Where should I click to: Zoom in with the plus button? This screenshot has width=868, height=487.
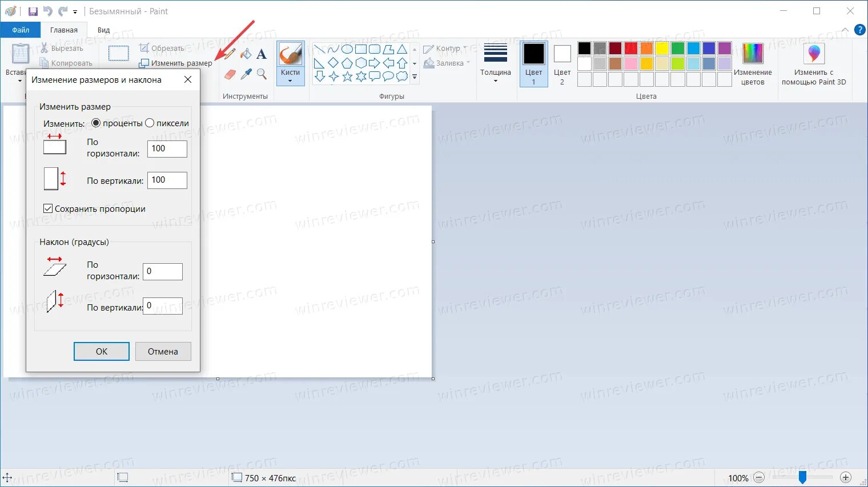(846, 478)
